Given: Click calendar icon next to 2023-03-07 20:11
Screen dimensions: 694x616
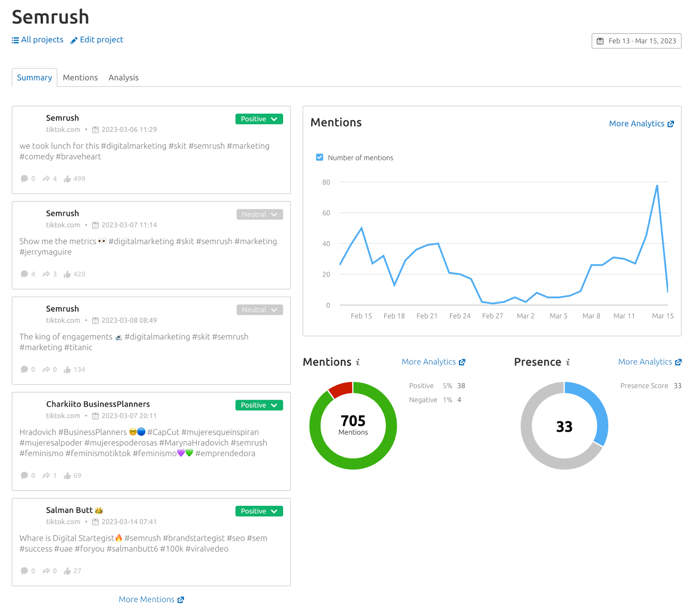Looking at the screenshot, I should point(95,416).
